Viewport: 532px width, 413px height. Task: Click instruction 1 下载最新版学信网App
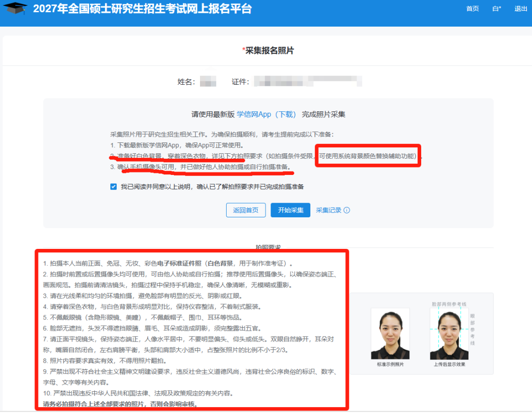pos(177,145)
